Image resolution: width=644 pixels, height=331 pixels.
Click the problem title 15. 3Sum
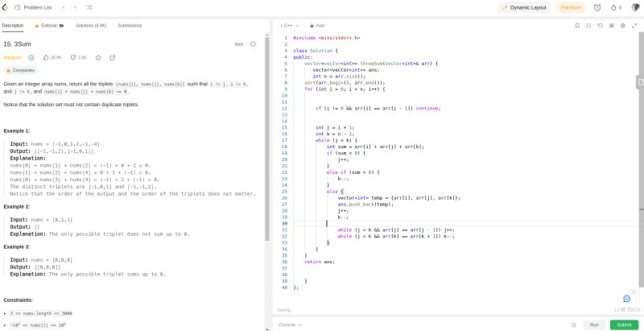point(17,44)
